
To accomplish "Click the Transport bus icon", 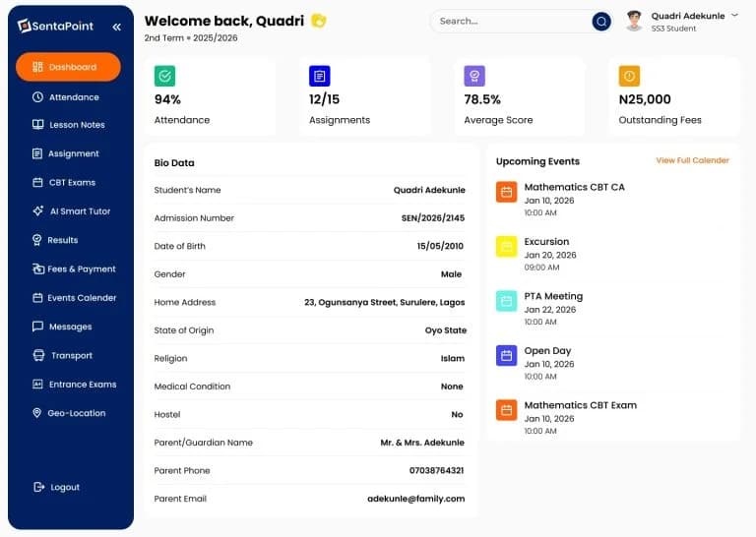I will pos(38,355).
